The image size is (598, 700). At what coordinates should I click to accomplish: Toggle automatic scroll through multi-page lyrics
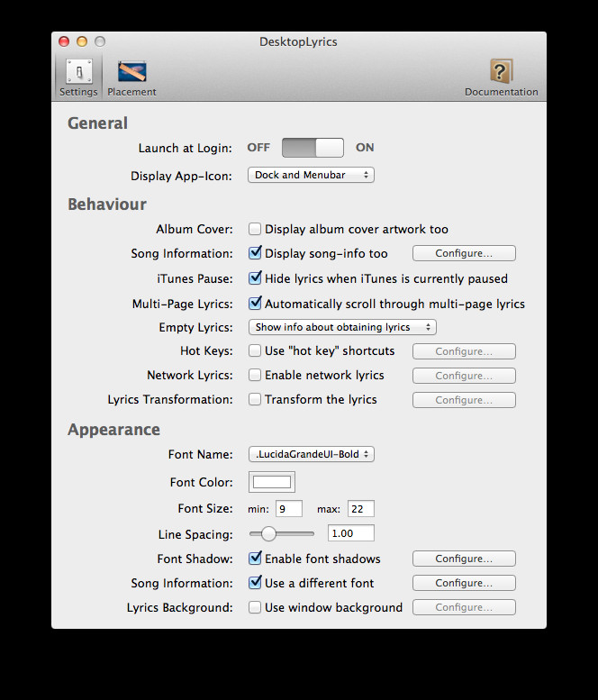point(255,304)
